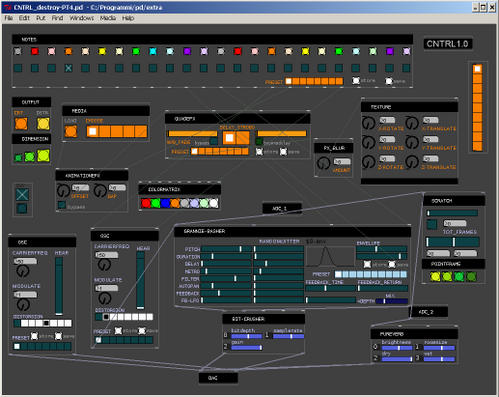Screen dimensions: 499x397
Task: Adjust the FEEDBACK_TIME slider
Action: 331,288
